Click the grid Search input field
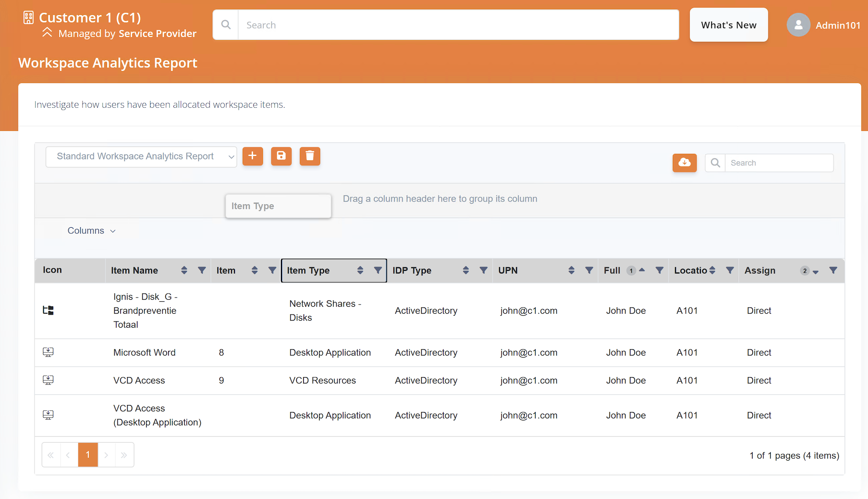Viewport: 868px width, 499px height. [778, 163]
